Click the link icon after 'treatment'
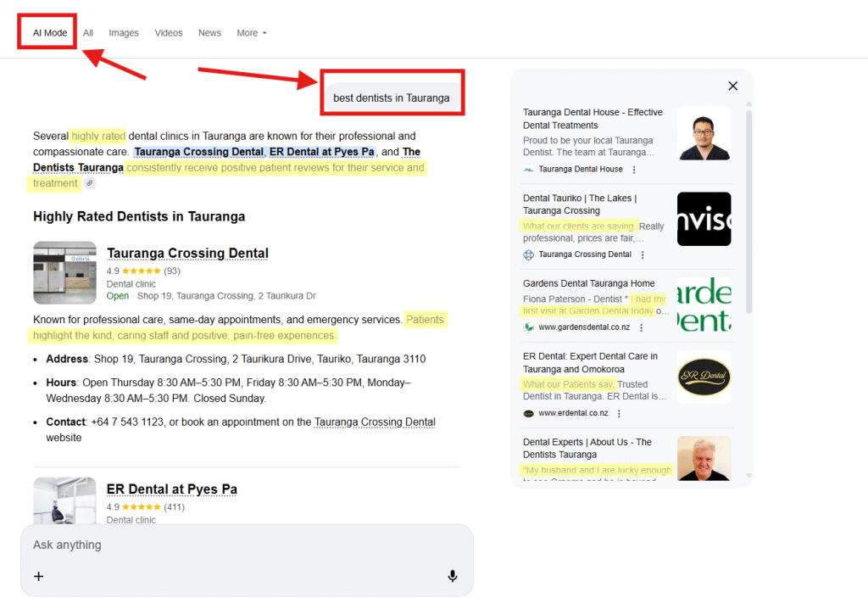Viewport: 868px width, 598px height. 90,183
